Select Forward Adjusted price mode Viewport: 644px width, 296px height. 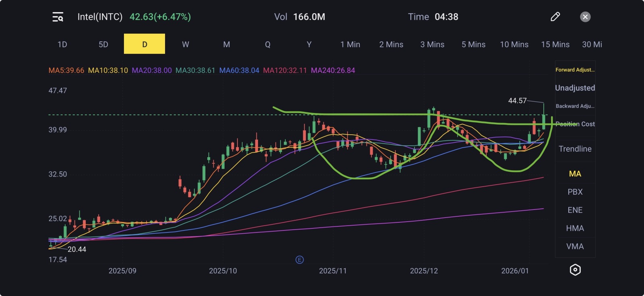(x=575, y=70)
